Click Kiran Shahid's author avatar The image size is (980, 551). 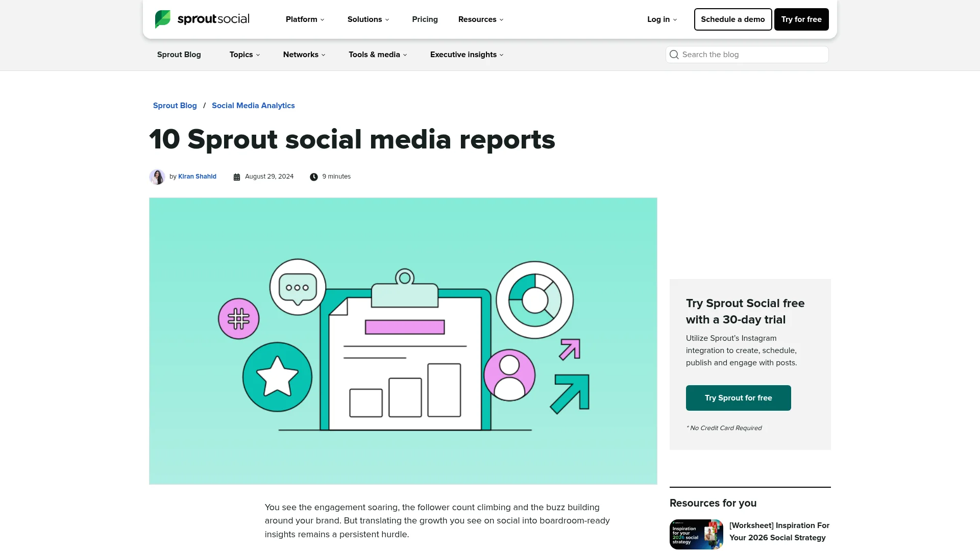(157, 177)
